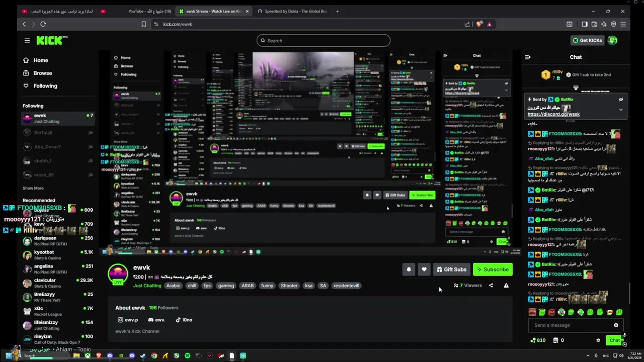Open Browse in the sidebar
The image size is (644, 362).
(37, 73)
